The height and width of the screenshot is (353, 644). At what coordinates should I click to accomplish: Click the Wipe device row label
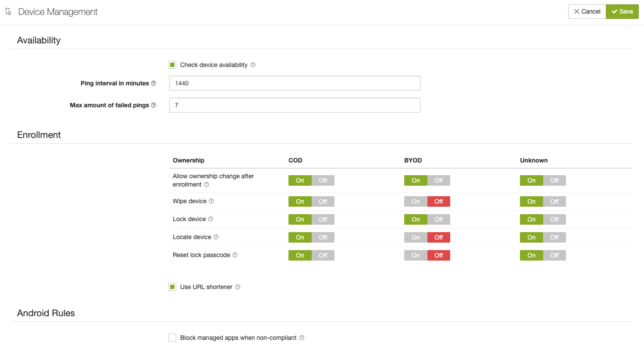(189, 201)
